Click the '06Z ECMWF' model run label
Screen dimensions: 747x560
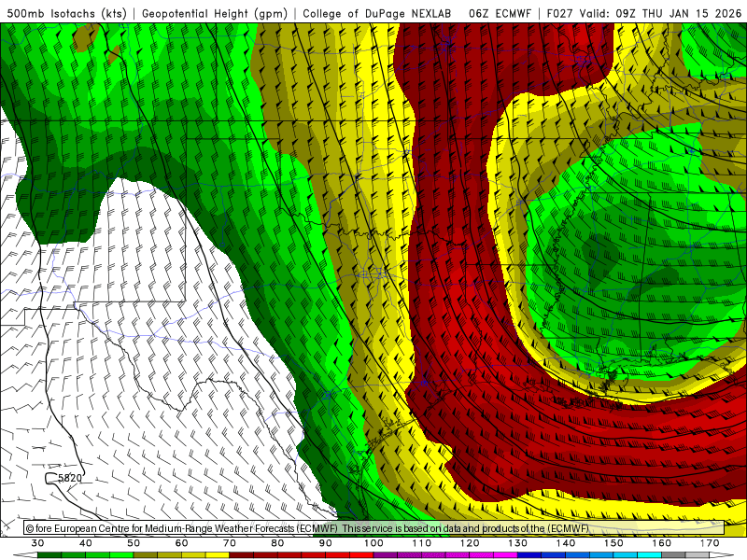coord(500,13)
